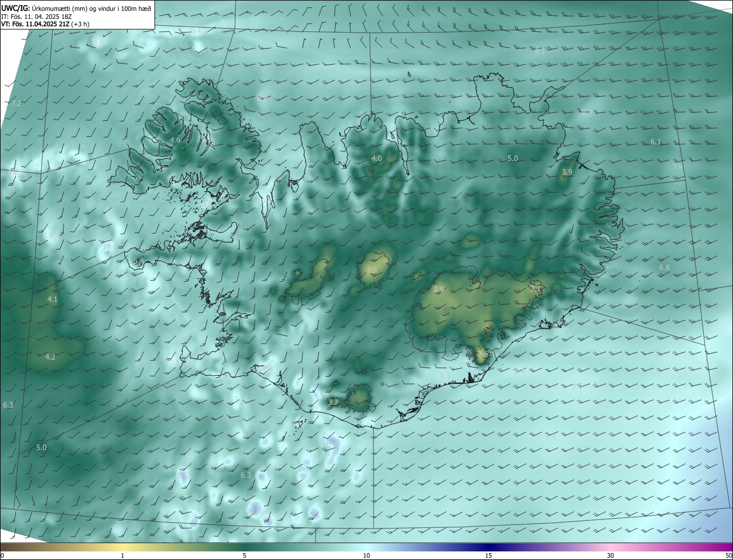
Task: Click the 7.9 value label on the map
Action: (x=677, y=167)
